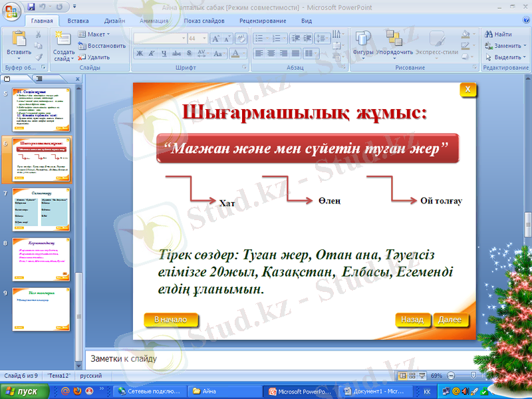
Task: Click the Office button logo
Action: pyautogui.click(x=12, y=11)
